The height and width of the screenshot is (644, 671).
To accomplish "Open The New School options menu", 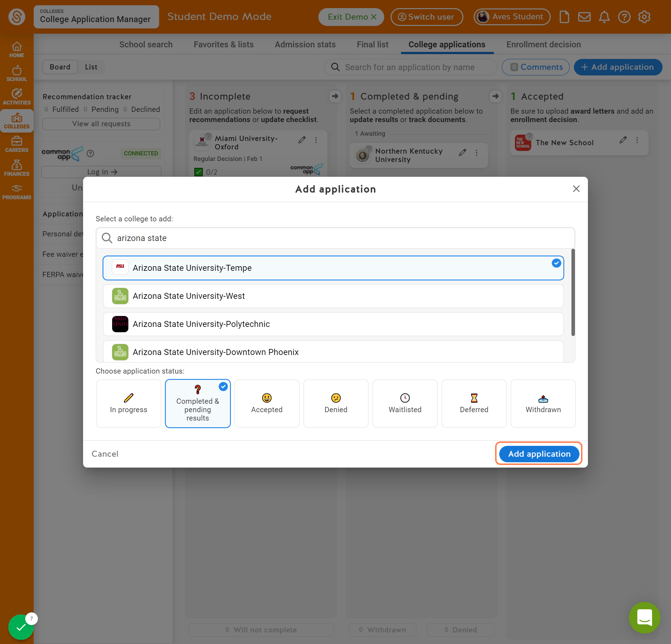I will 637,140.
